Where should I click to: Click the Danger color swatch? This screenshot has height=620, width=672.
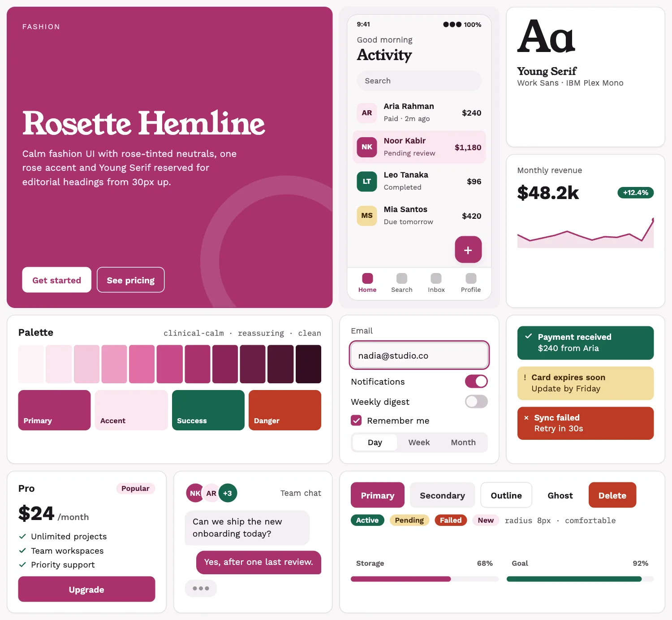pyautogui.click(x=285, y=410)
